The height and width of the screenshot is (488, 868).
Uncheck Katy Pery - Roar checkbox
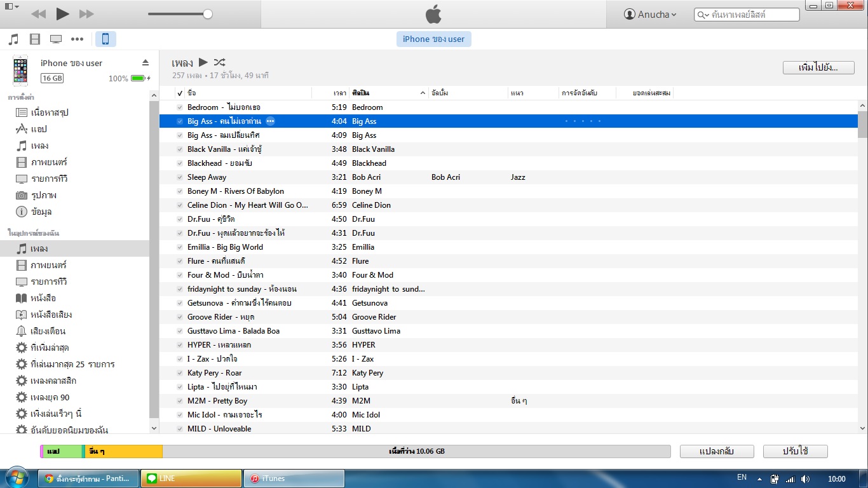(180, 373)
